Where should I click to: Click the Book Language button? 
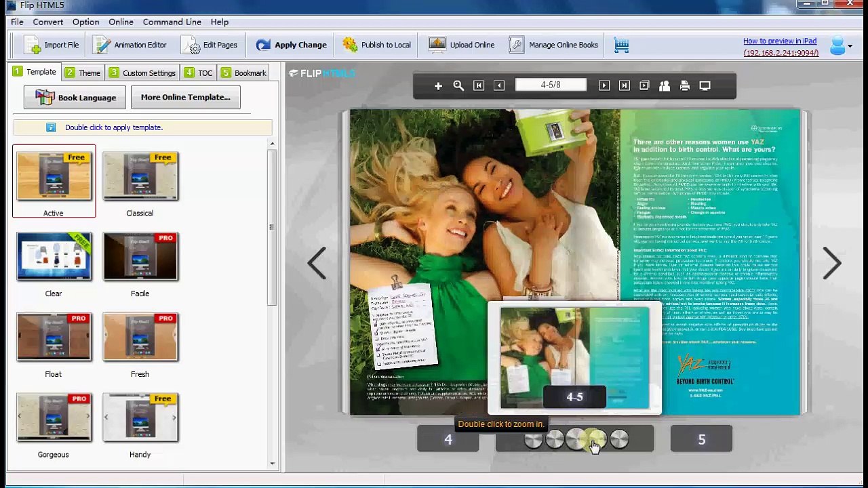pos(75,98)
